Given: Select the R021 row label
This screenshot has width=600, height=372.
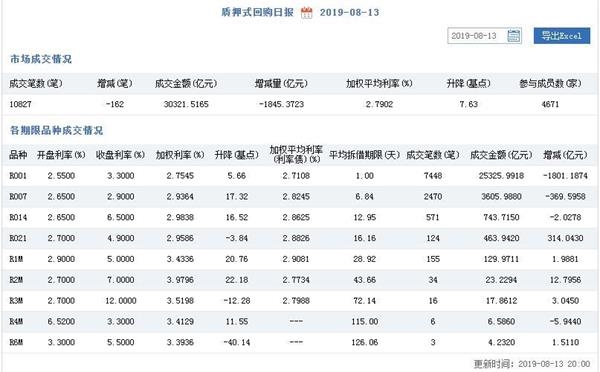Looking at the screenshot, I should [18, 238].
